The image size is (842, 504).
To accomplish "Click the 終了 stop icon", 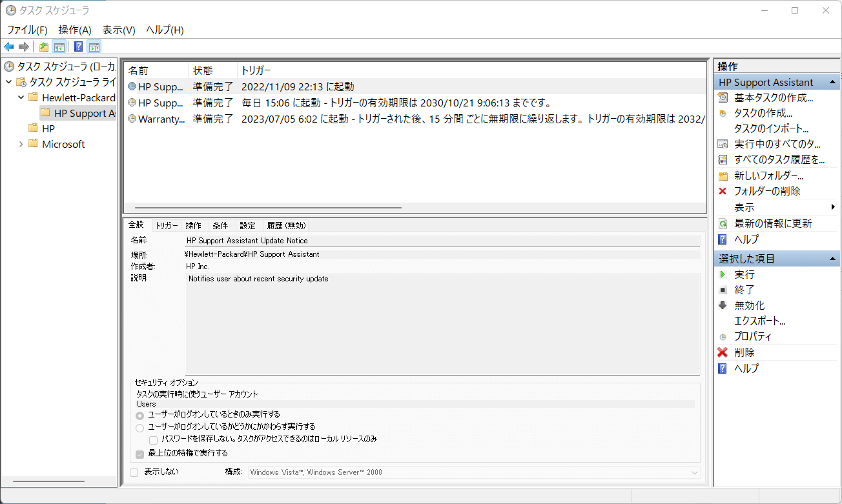I will (723, 290).
